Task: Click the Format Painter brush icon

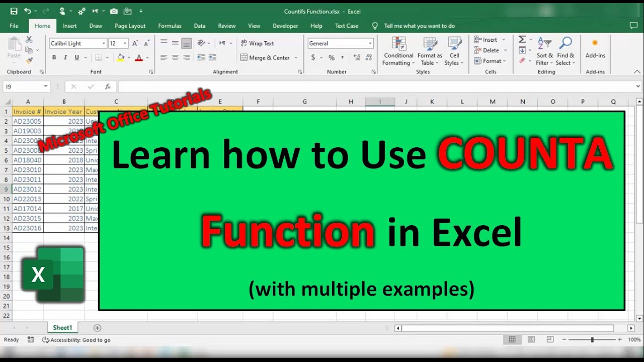Action: [x=29, y=60]
